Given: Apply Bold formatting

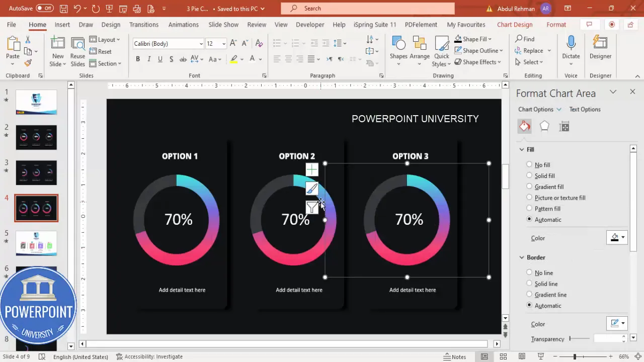Looking at the screenshot, I should tap(137, 59).
